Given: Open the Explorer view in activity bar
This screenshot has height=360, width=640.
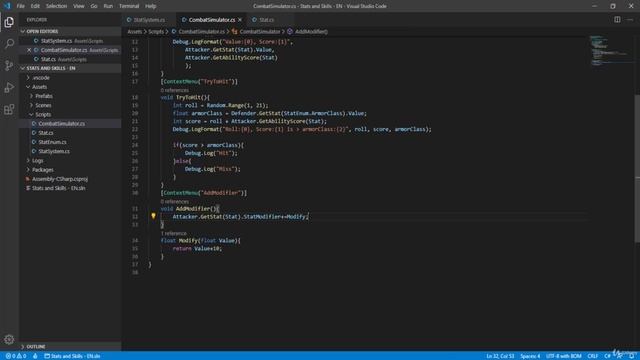Looking at the screenshot, I should click(x=9, y=22).
